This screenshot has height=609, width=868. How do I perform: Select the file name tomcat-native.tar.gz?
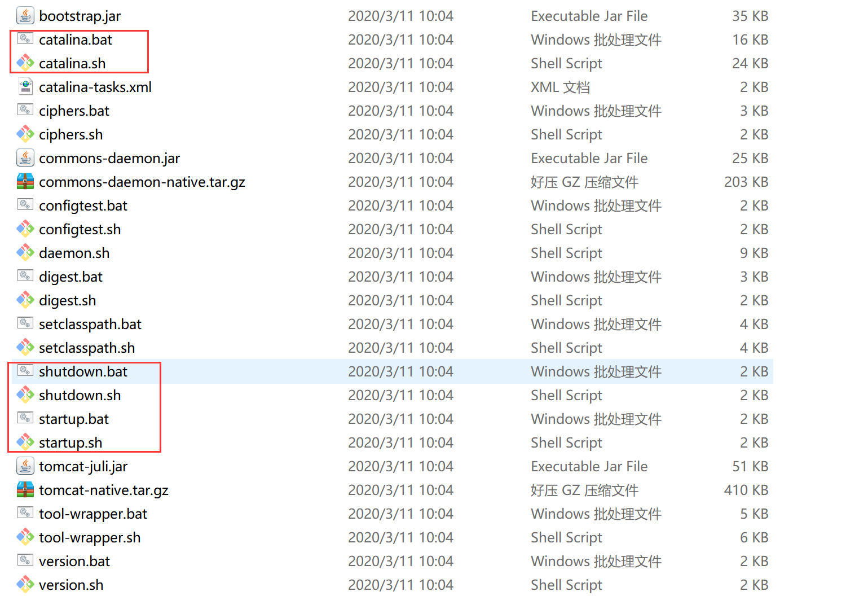(x=104, y=490)
